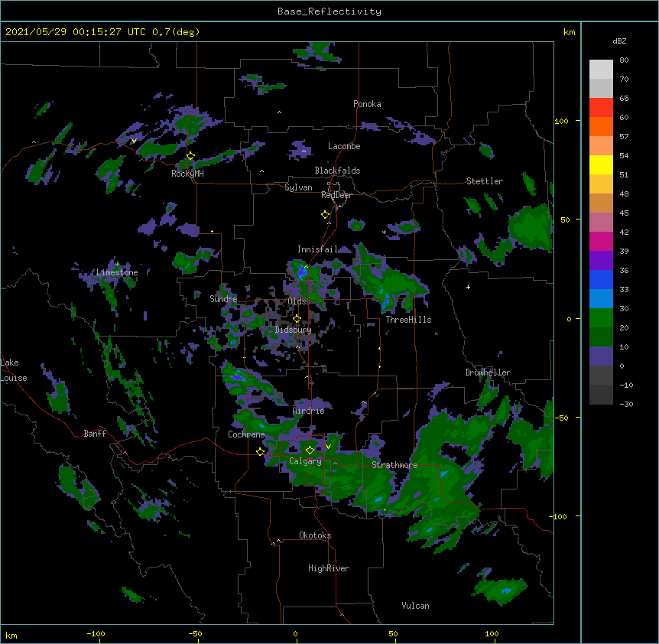
Task: Click the yellow diamond marker near RockyMH
Action: pyautogui.click(x=191, y=156)
